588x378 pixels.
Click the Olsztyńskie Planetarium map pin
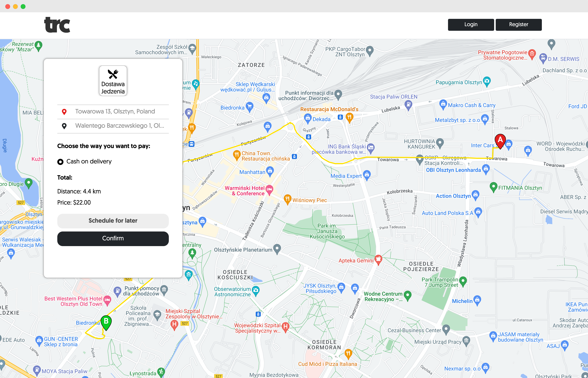tap(277, 249)
